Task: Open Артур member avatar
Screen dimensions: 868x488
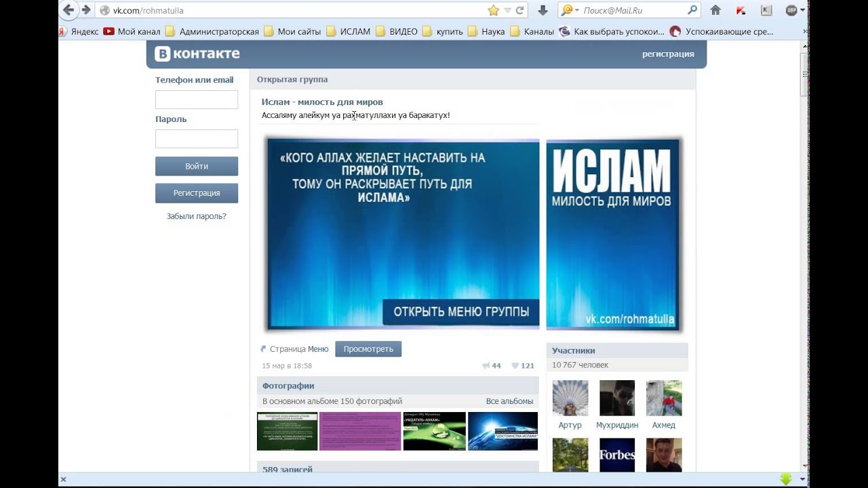Action: pos(570,398)
